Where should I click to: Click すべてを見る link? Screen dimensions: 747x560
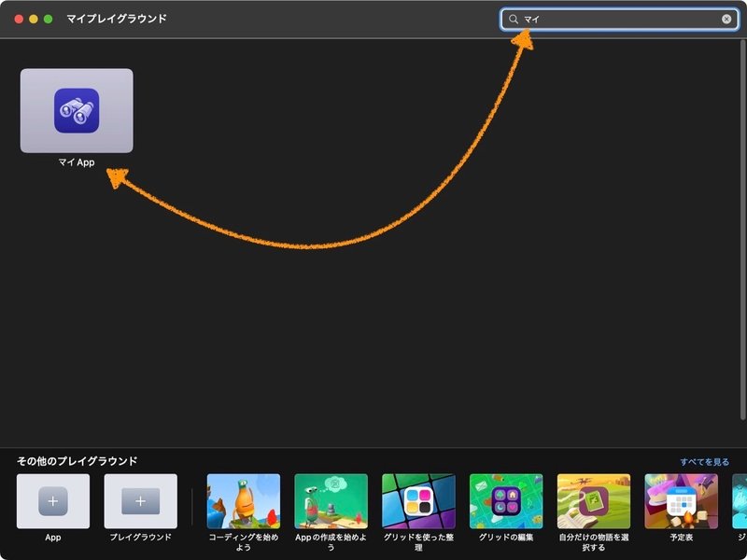click(705, 462)
